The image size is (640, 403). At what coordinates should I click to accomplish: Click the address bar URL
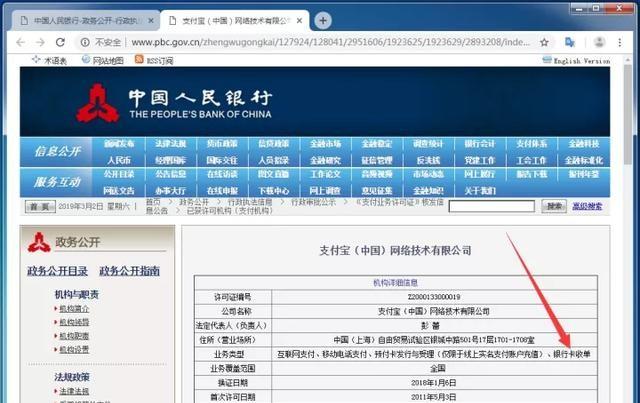click(x=331, y=42)
